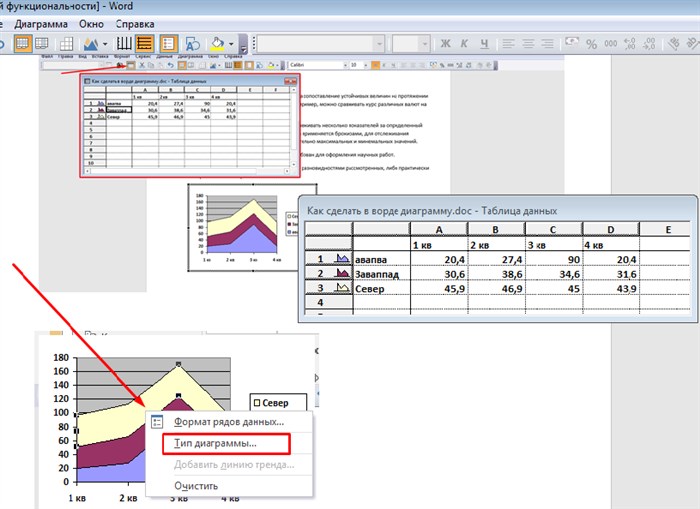Click the chart type area-chart icon
The height and width of the screenshot is (509, 700).
pyautogui.click(x=91, y=44)
